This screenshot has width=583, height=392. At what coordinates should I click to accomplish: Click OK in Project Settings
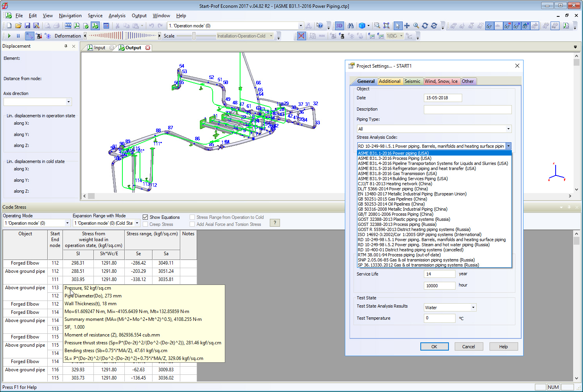click(434, 347)
